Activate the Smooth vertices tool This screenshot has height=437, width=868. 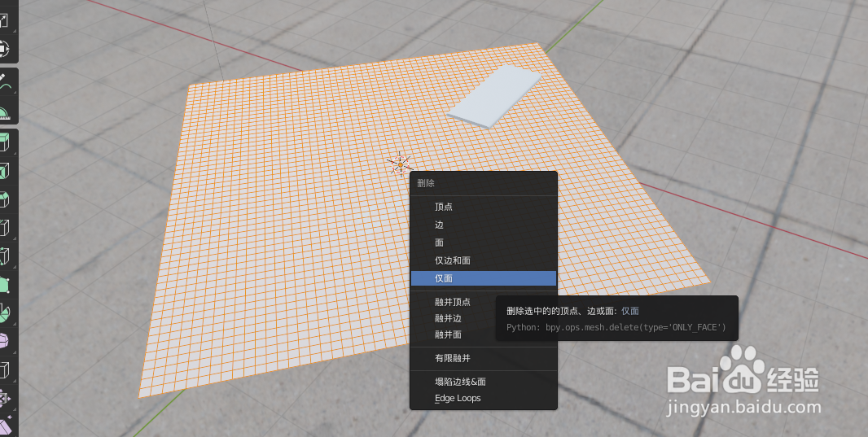[3, 342]
